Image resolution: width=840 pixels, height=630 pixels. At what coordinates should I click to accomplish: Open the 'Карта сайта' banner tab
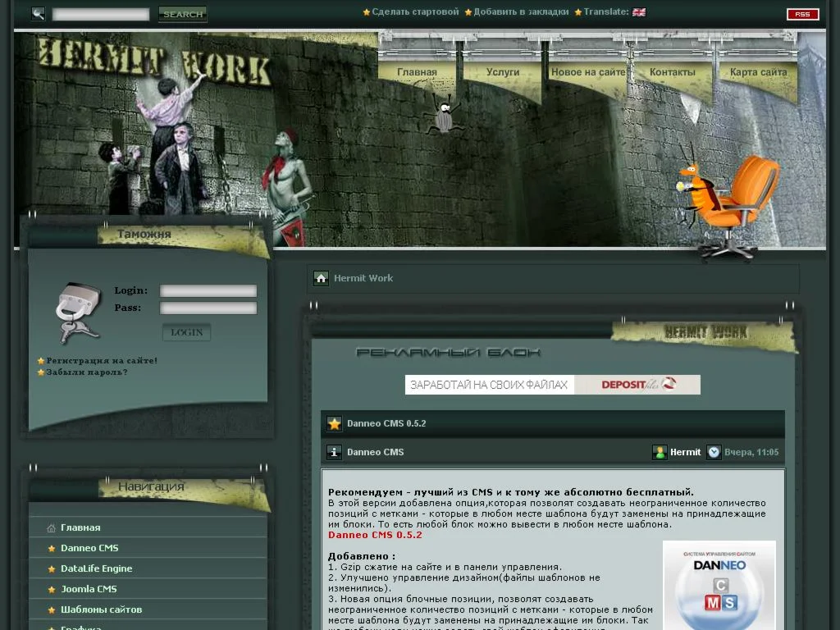[x=758, y=72]
